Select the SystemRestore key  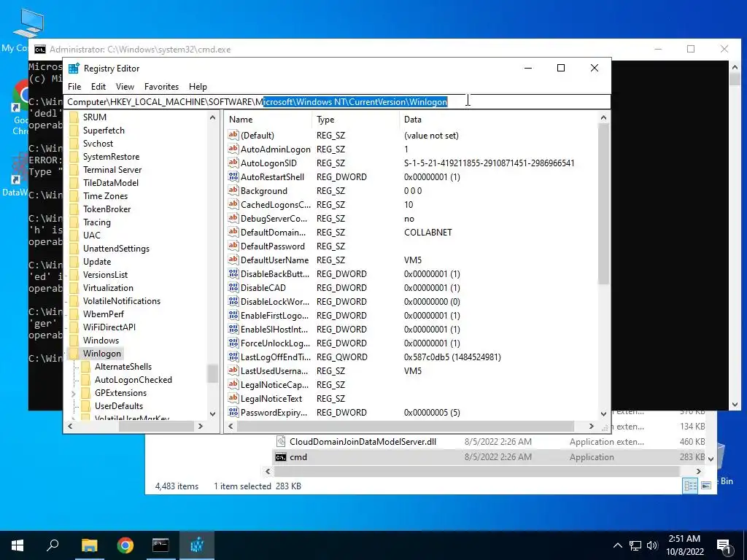point(111,157)
